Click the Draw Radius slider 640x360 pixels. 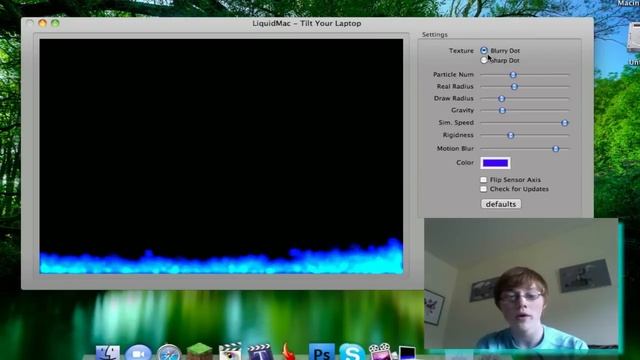[x=524, y=98]
